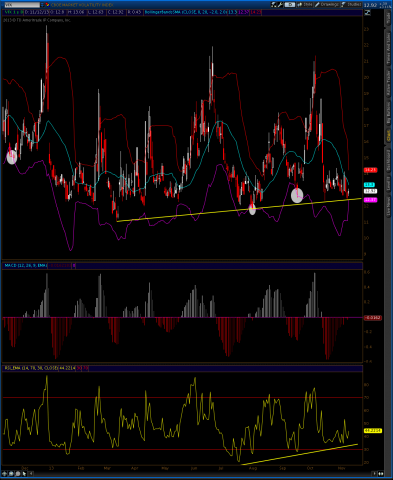Click the magenta 12.37 lower band price bubble
393x480 pixels.
tap(371, 200)
